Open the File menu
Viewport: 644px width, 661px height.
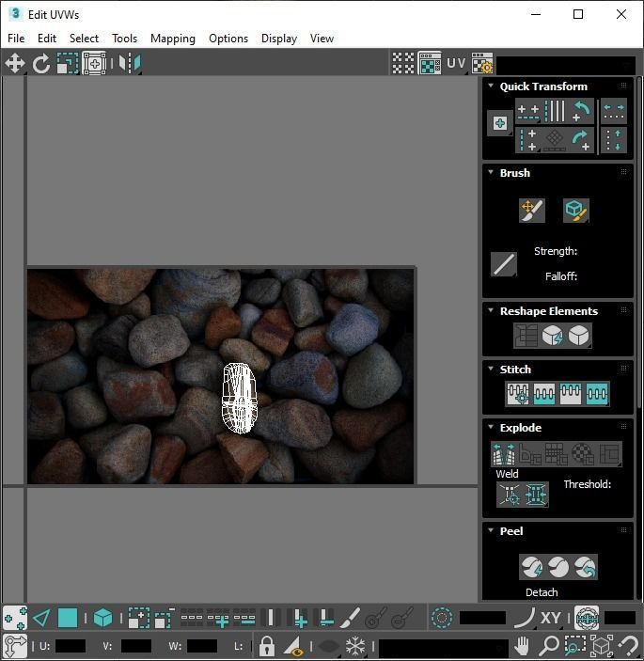click(16, 39)
